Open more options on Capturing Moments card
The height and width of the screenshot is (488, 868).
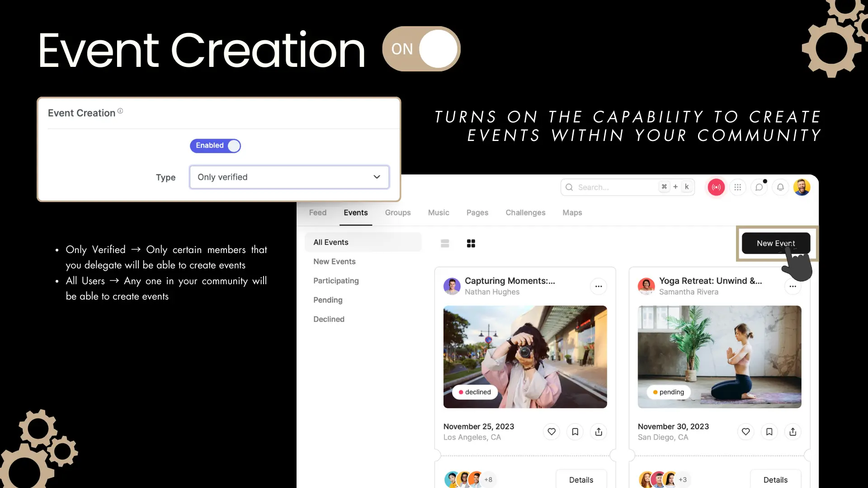[x=599, y=286]
